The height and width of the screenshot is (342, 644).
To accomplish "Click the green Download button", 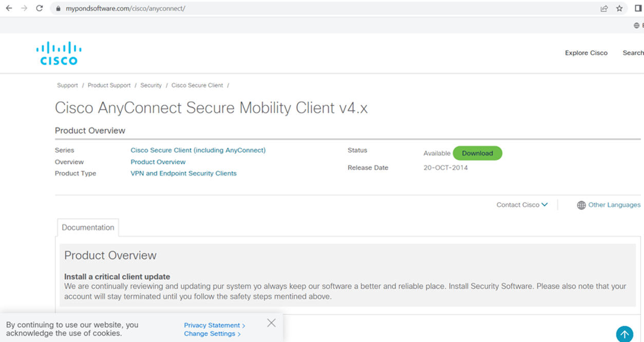I will [477, 153].
